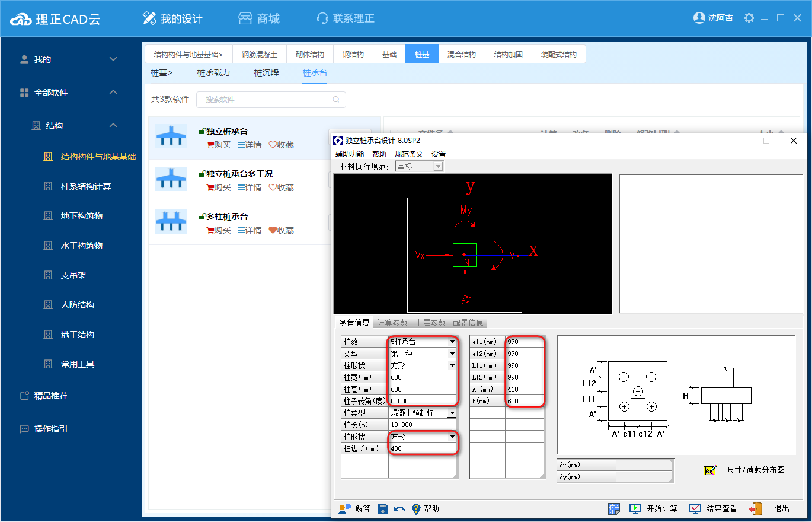Select 支吊架 in sidebar
The width and height of the screenshot is (812, 522).
tap(73, 275)
